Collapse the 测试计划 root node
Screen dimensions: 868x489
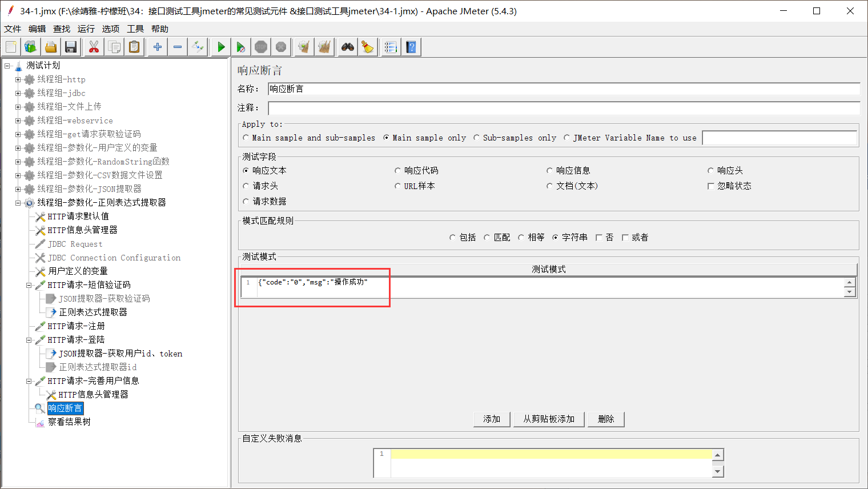7,66
